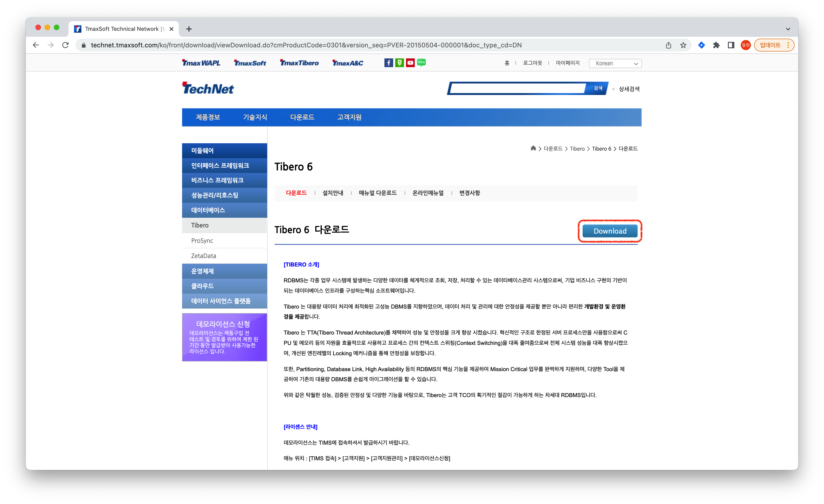Focus the TechNet search input field
The width and height of the screenshot is (824, 504).
click(518, 88)
